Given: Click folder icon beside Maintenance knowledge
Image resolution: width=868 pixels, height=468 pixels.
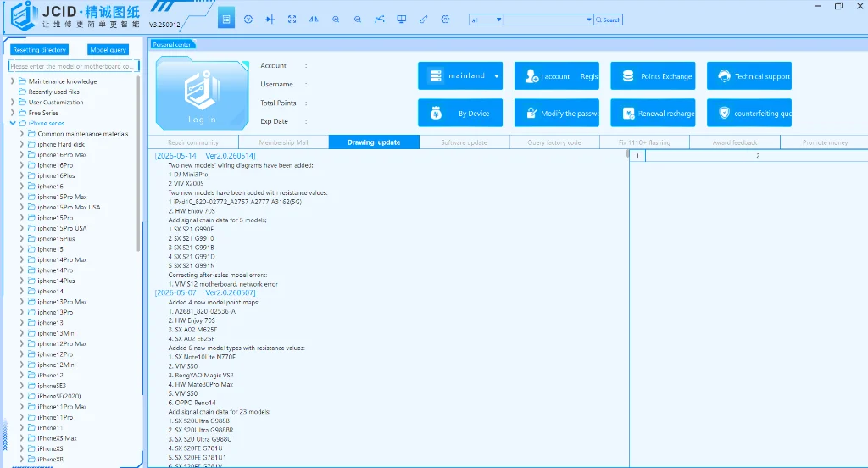Looking at the screenshot, I should pyautogui.click(x=22, y=81).
